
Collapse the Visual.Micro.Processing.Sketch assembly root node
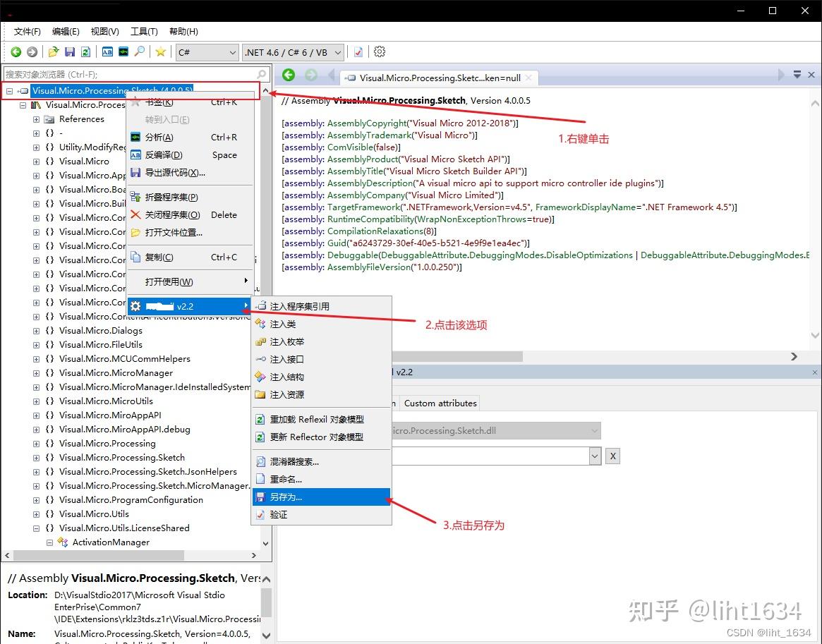coord(9,91)
